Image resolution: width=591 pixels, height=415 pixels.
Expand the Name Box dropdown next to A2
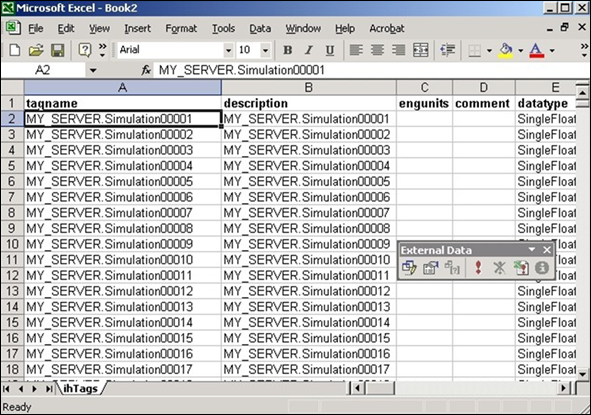[93, 70]
